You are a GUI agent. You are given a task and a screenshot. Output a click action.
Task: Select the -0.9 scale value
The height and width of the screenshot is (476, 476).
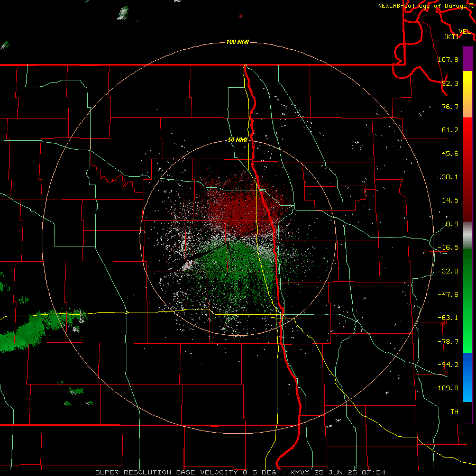(450, 224)
